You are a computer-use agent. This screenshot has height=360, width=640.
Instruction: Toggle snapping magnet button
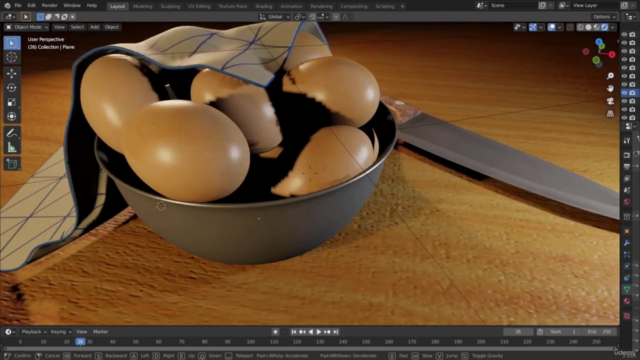tap(313, 17)
